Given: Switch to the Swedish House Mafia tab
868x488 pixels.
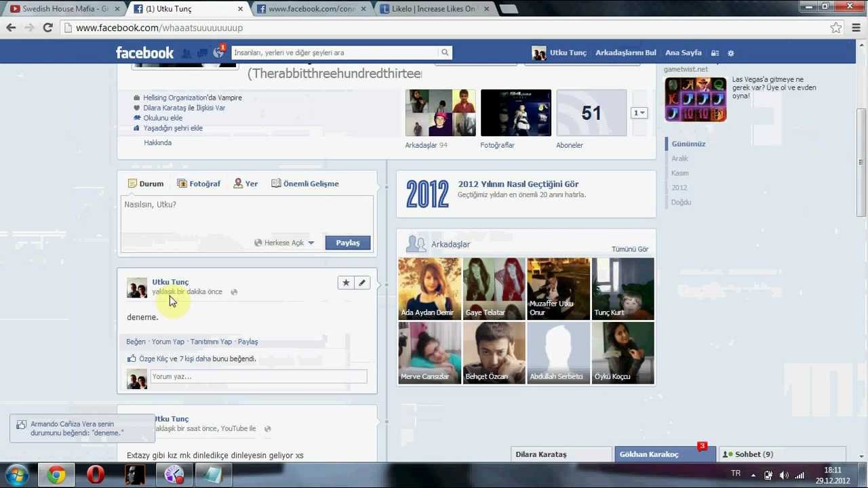Looking at the screenshot, I should pos(64,9).
